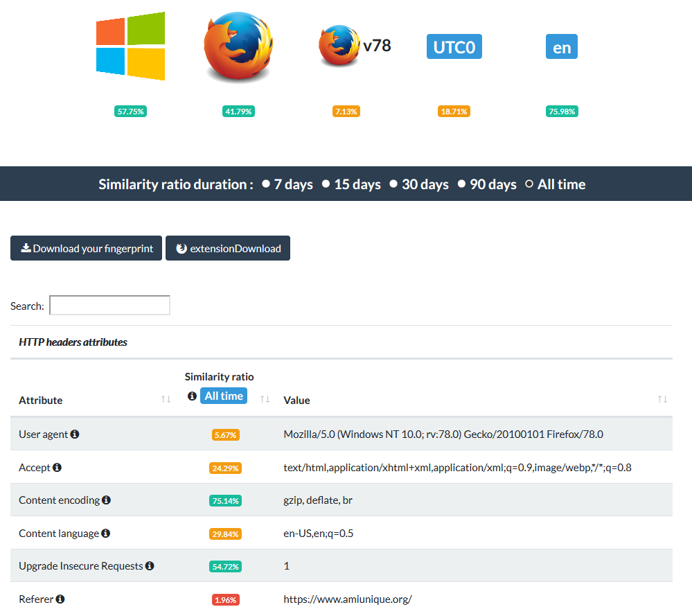Click the 'en' language badge

click(x=562, y=46)
